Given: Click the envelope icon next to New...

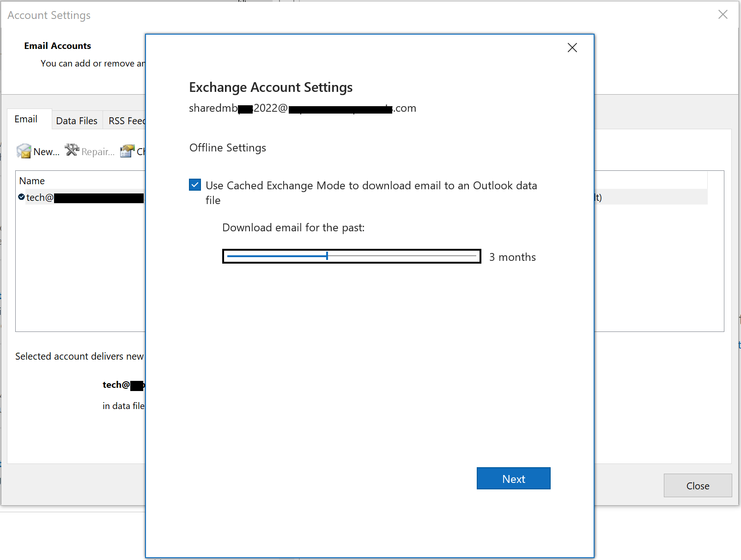Looking at the screenshot, I should (24, 151).
